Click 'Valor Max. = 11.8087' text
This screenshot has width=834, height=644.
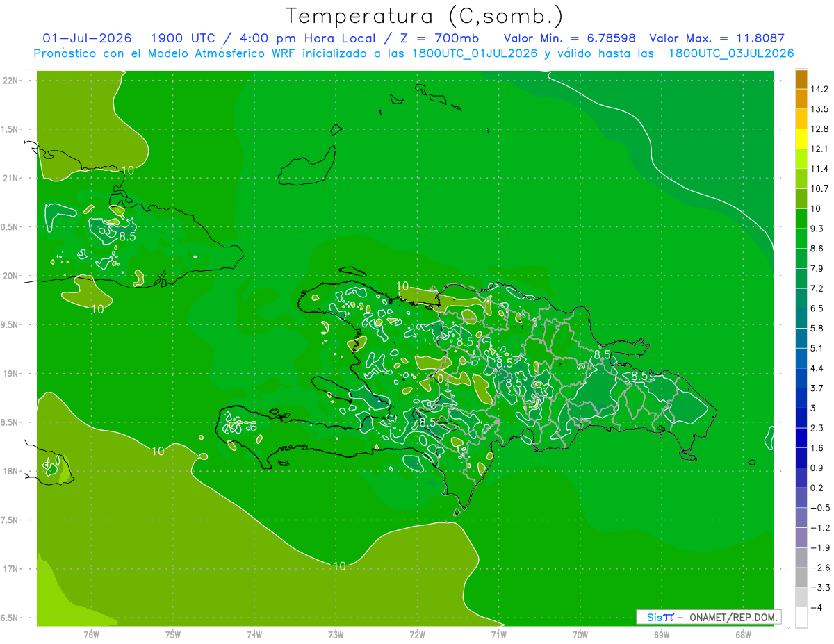pyautogui.click(x=717, y=38)
